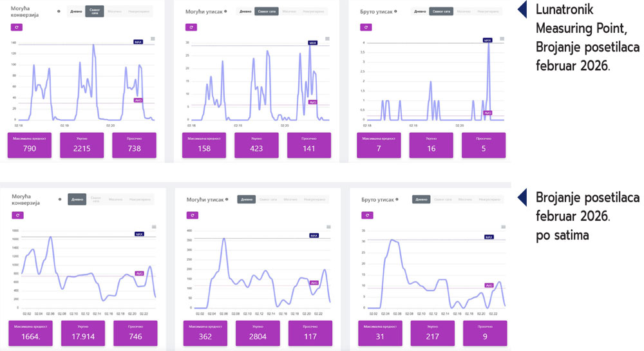Click info icon on bottom Могући утисак
644x351 pixels.
coord(225,199)
